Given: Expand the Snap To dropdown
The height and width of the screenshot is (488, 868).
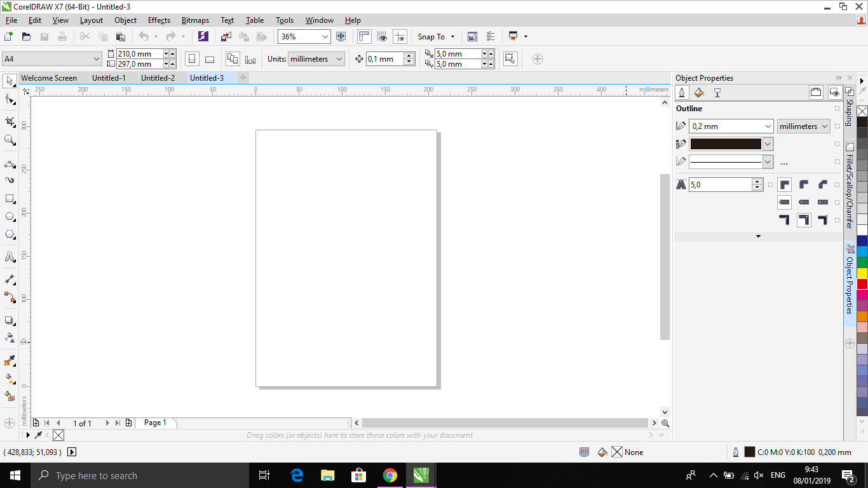Looking at the screenshot, I should click(x=452, y=37).
